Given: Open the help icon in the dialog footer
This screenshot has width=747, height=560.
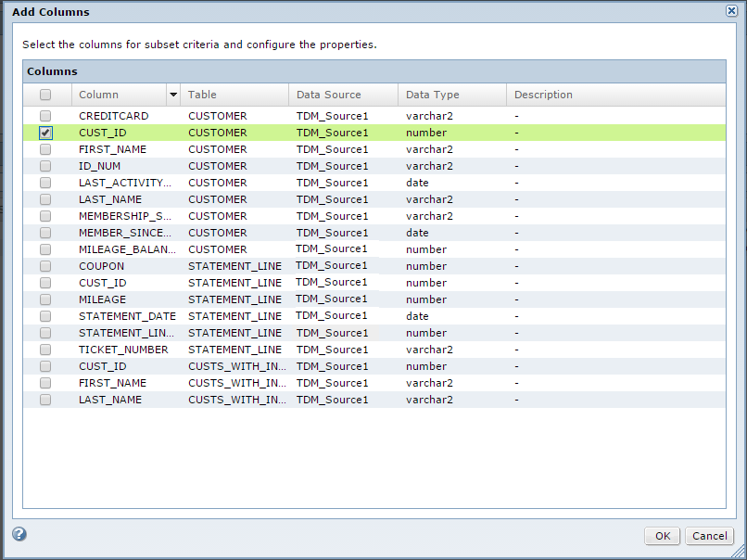Looking at the screenshot, I should click(19, 534).
